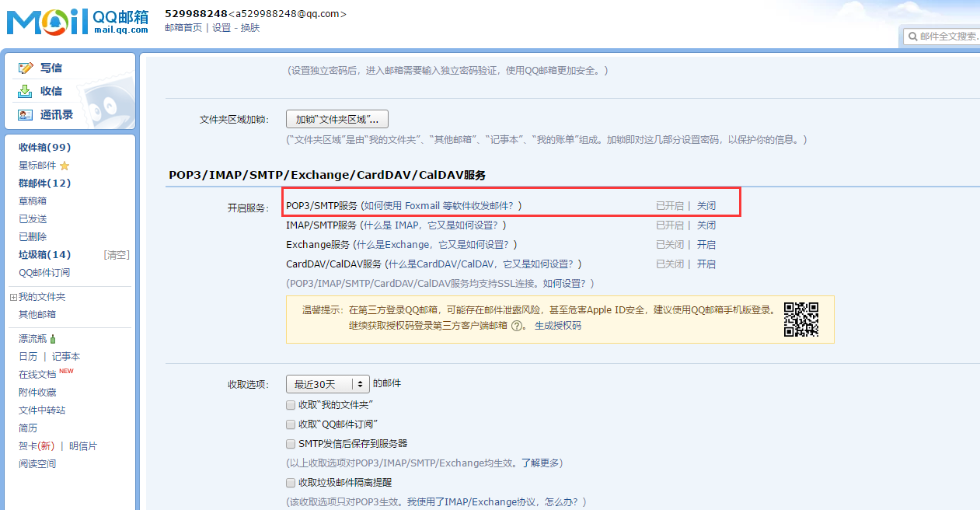The image size is (980, 510).
Task: Click 开启 for CardDAV/CalDAV服务
Action: tap(706, 264)
